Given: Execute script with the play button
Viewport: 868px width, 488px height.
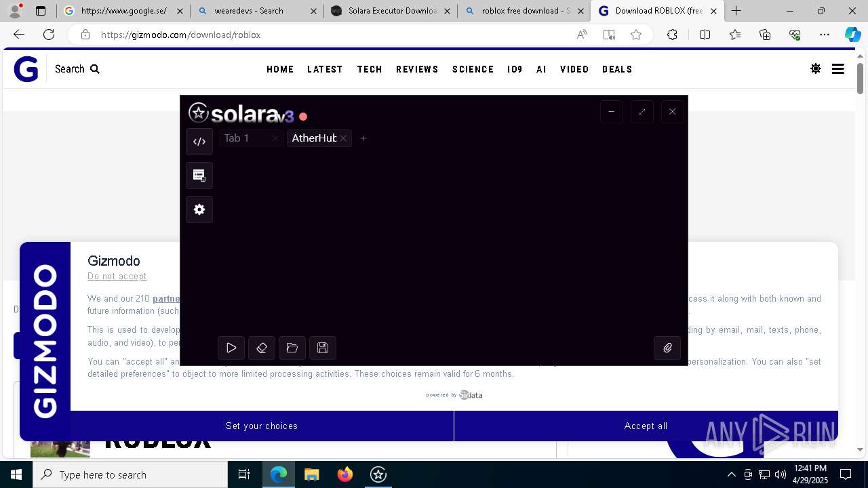Looking at the screenshot, I should pos(231,348).
